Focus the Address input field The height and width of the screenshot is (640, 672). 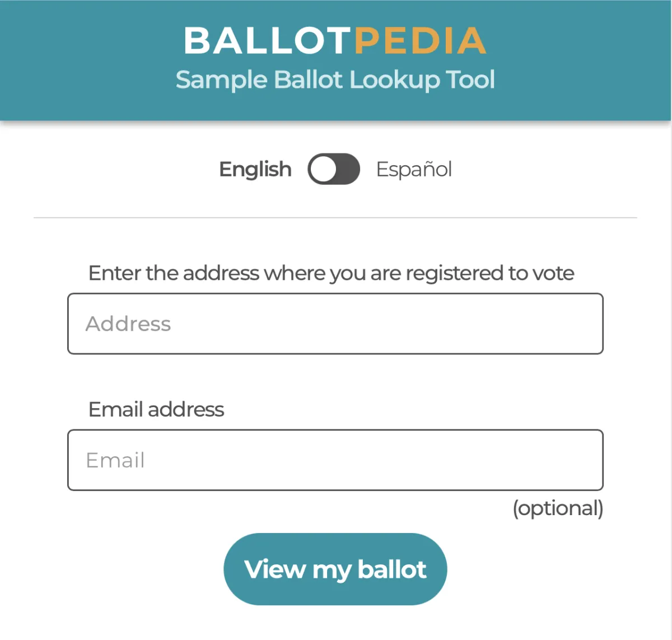335,324
